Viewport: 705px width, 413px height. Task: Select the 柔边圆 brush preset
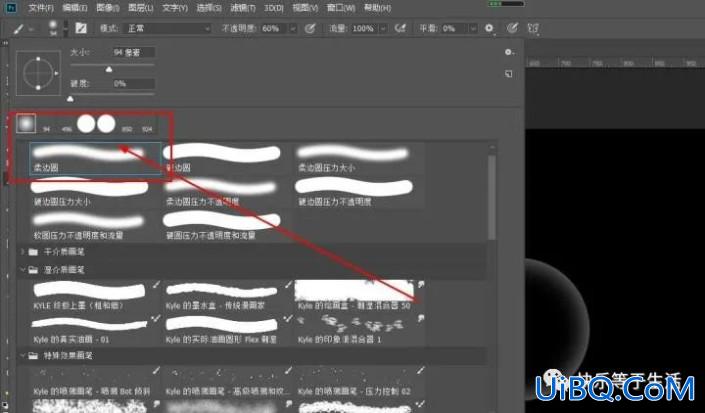[95, 158]
